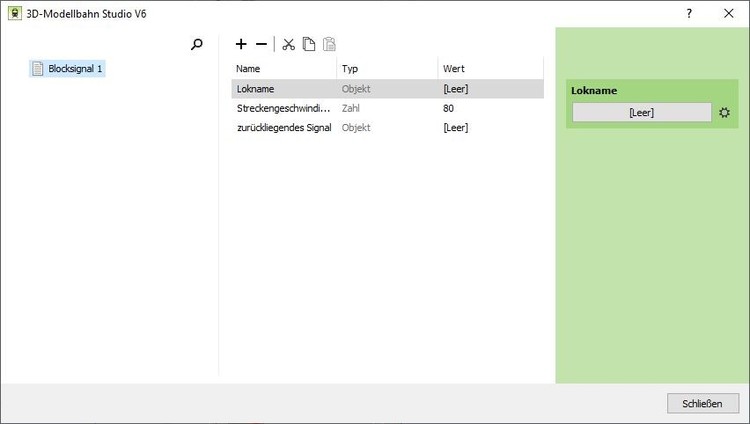Sort by the Name column header

[284, 68]
